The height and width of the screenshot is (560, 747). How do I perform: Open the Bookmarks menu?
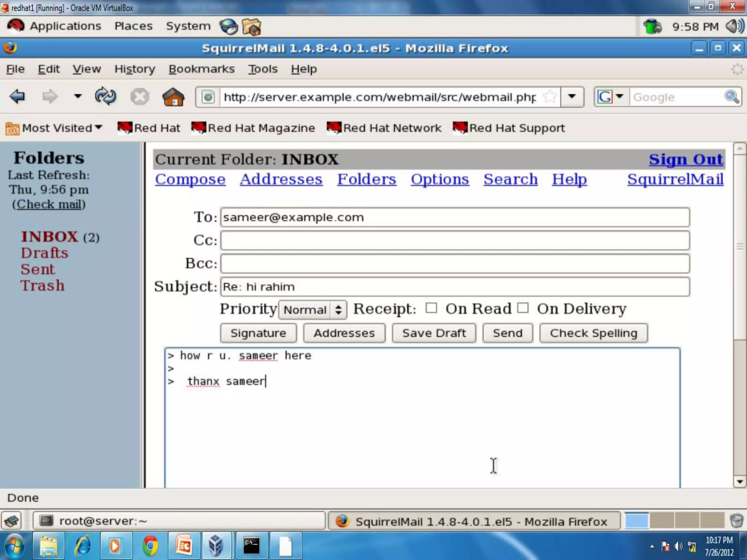point(201,69)
